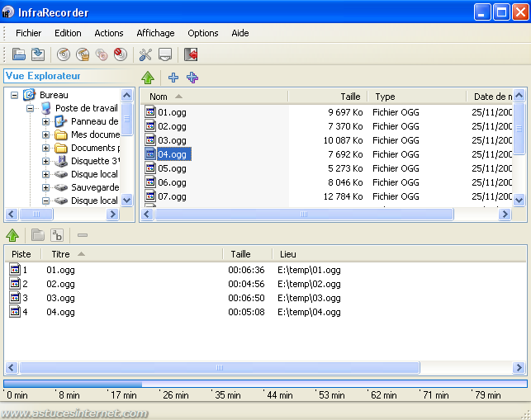Viewport: 531px width, 420px height.
Task: Open the Affichage menu
Action: [x=155, y=33]
